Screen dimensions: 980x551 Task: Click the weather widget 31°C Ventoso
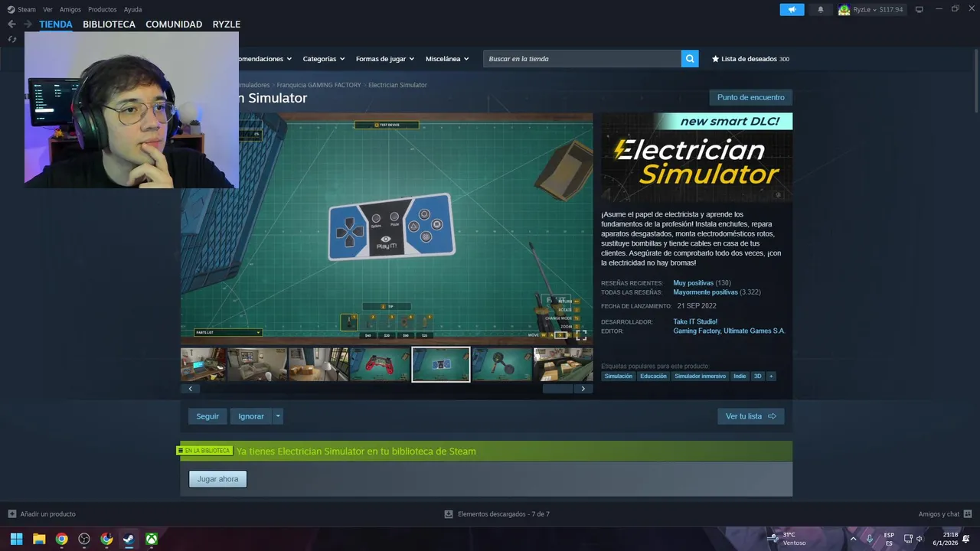787,539
